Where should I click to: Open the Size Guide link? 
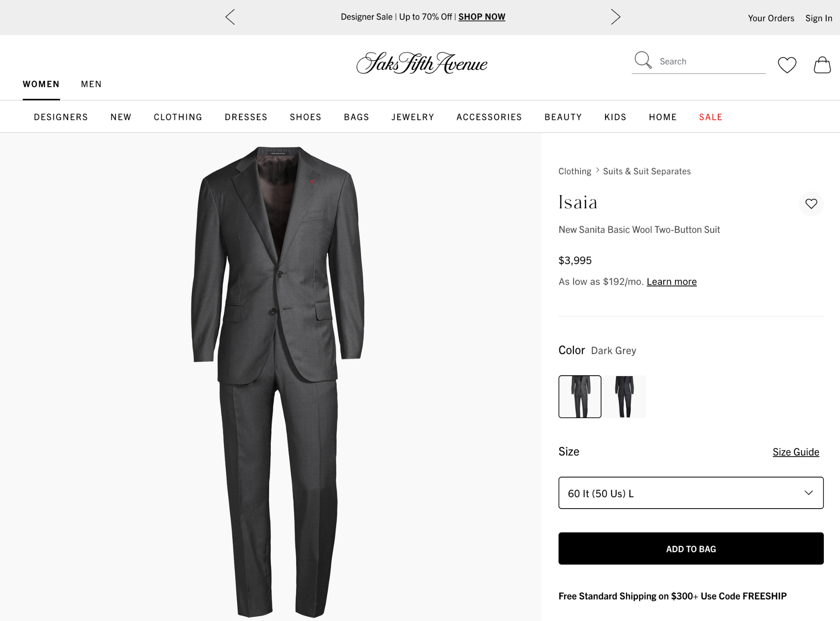tap(795, 452)
